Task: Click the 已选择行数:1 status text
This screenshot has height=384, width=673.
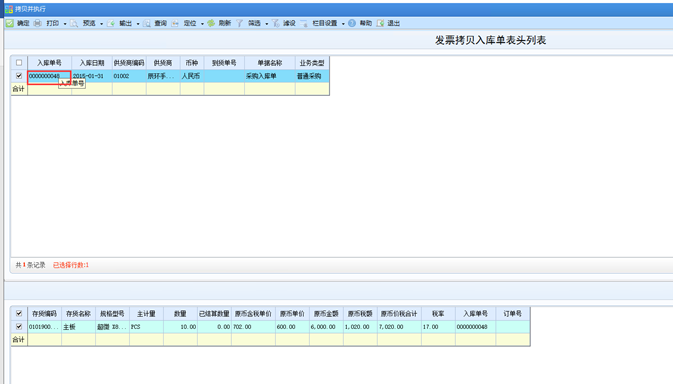Action: point(71,265)
